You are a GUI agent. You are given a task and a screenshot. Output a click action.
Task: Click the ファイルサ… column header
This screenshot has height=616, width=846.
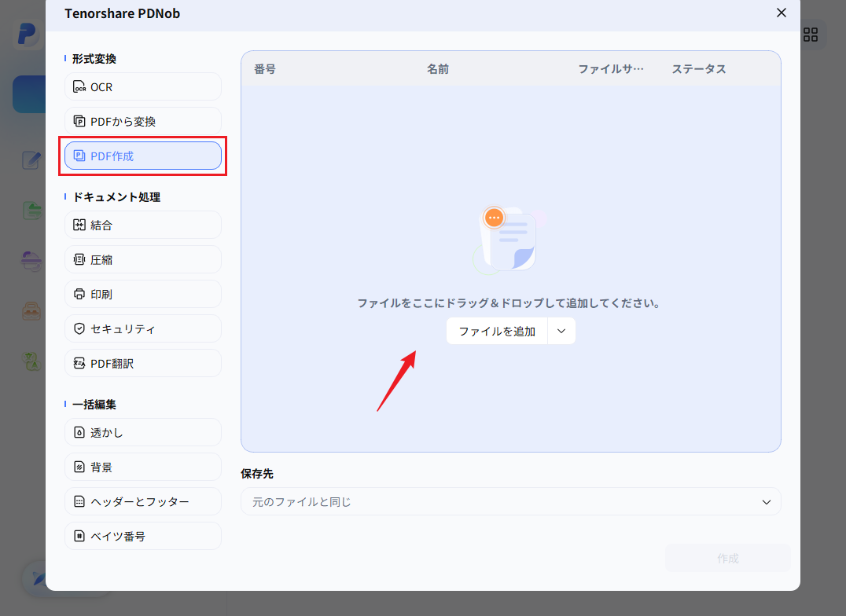pos(611,69)
